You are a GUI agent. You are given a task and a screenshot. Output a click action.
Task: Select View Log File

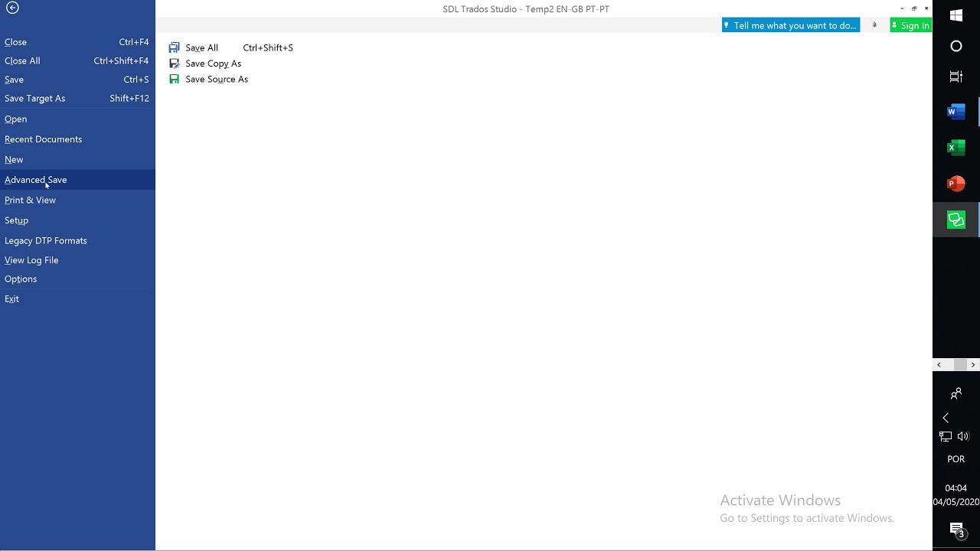[77, 260]
